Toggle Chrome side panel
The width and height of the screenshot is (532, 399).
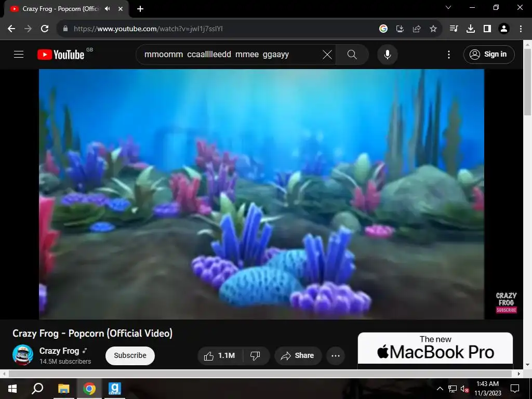tap(487, 29)
